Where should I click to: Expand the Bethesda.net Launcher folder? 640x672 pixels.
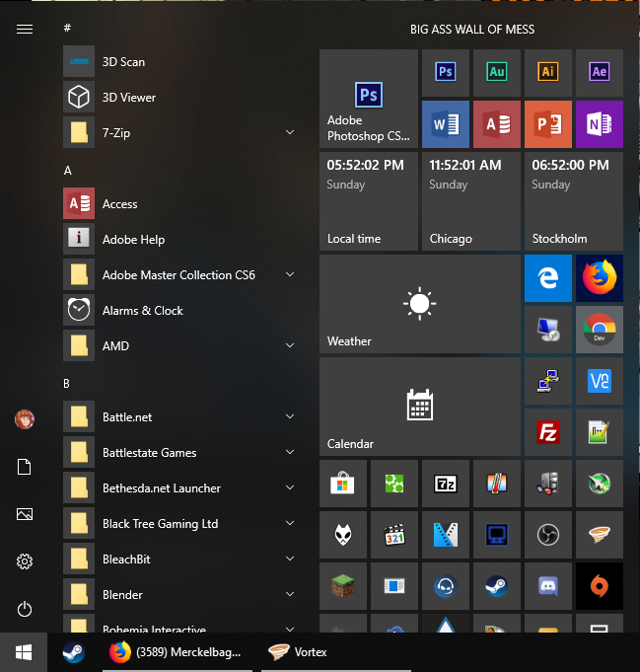click(x=290, y=487)
